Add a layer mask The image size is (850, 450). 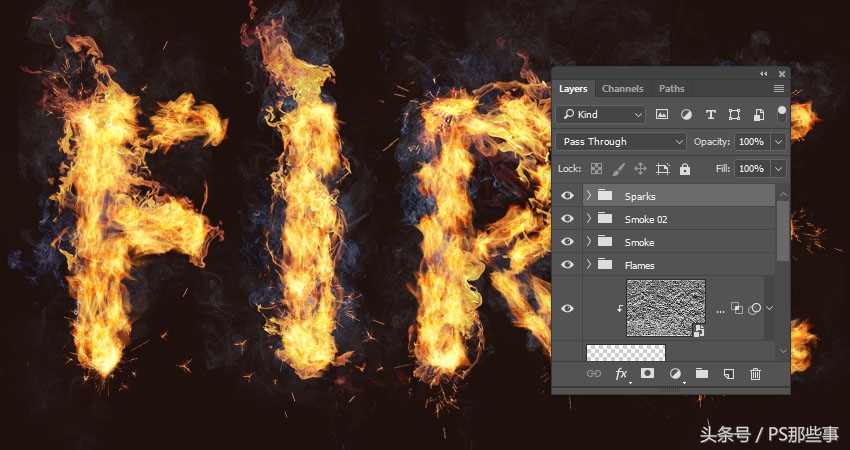pyautogui.click(x=647, y=373)
